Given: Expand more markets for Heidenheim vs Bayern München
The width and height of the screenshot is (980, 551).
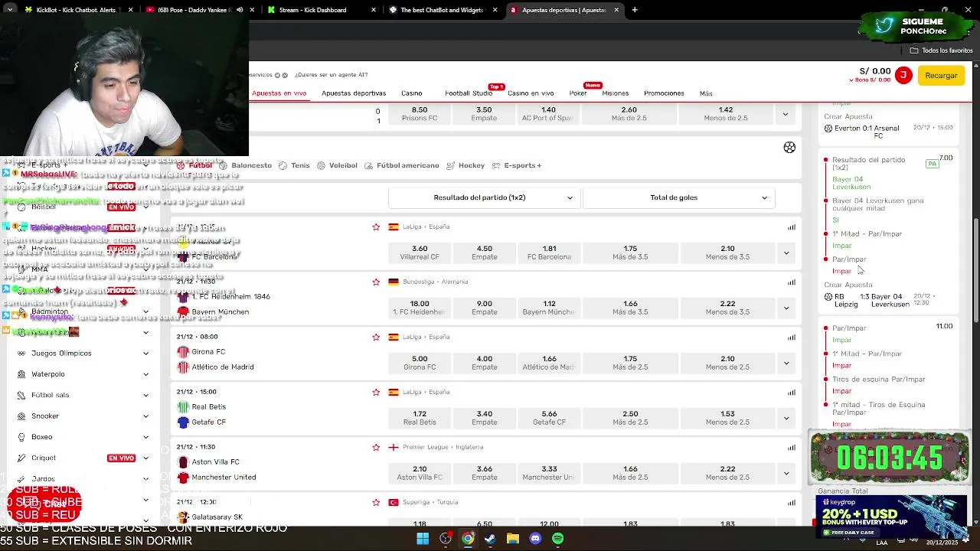Looking at the screenshot, I should click(x=786, y=308).
